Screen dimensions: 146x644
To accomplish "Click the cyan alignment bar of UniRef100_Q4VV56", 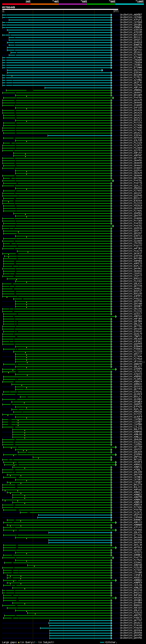I will [81, 638].
